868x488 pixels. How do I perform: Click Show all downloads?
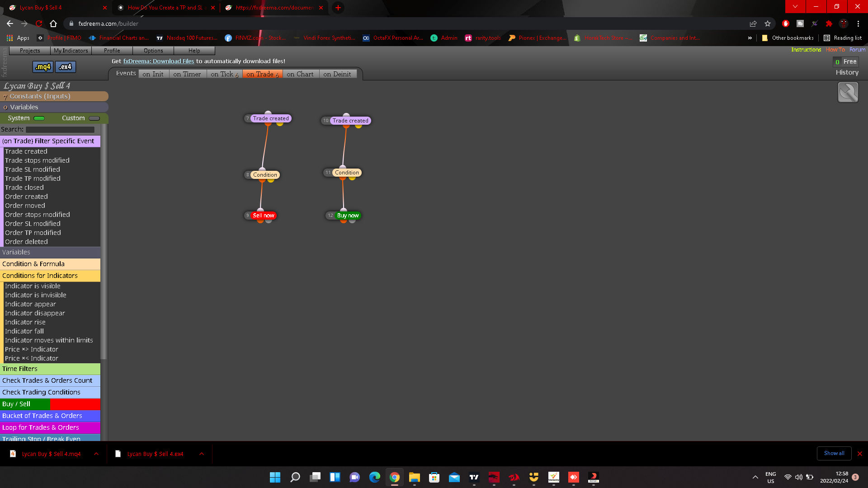click(x=834, y=453)
